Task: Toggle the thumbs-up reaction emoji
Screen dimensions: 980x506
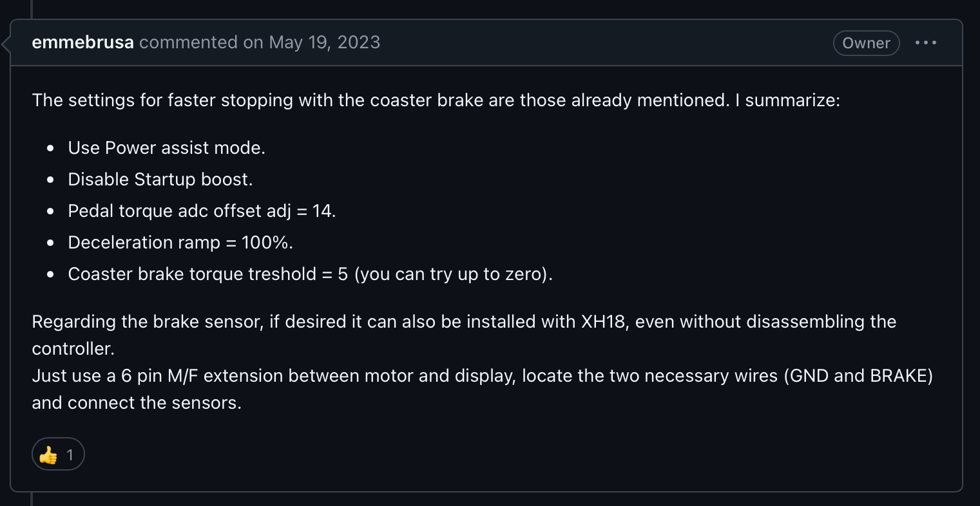Action: point(48,456)
